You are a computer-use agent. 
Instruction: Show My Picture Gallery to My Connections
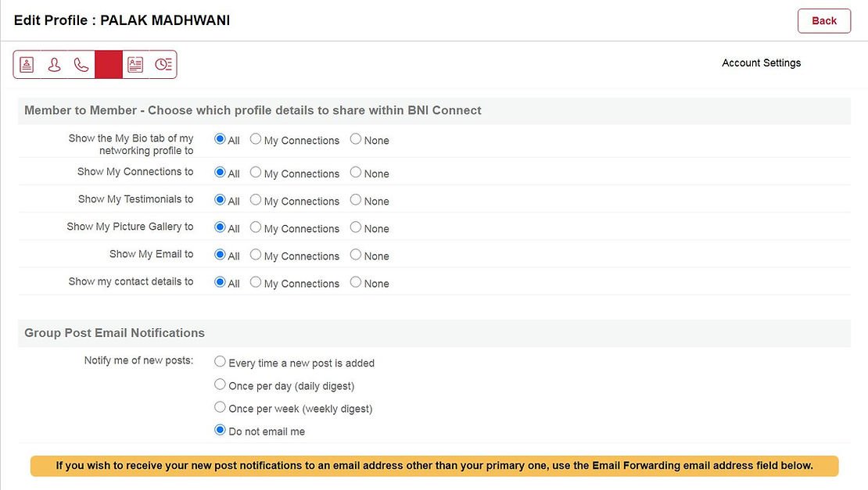[x=256, y=227]
